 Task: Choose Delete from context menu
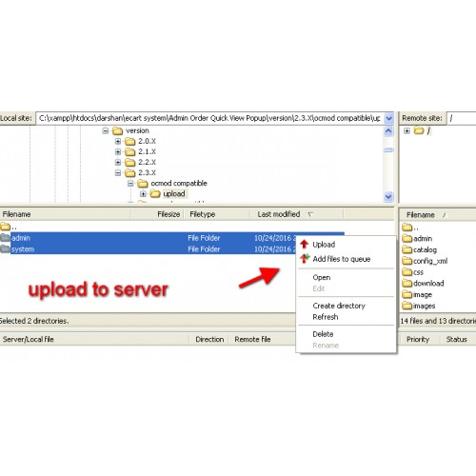pyautogui.click(x=323, y=334)
